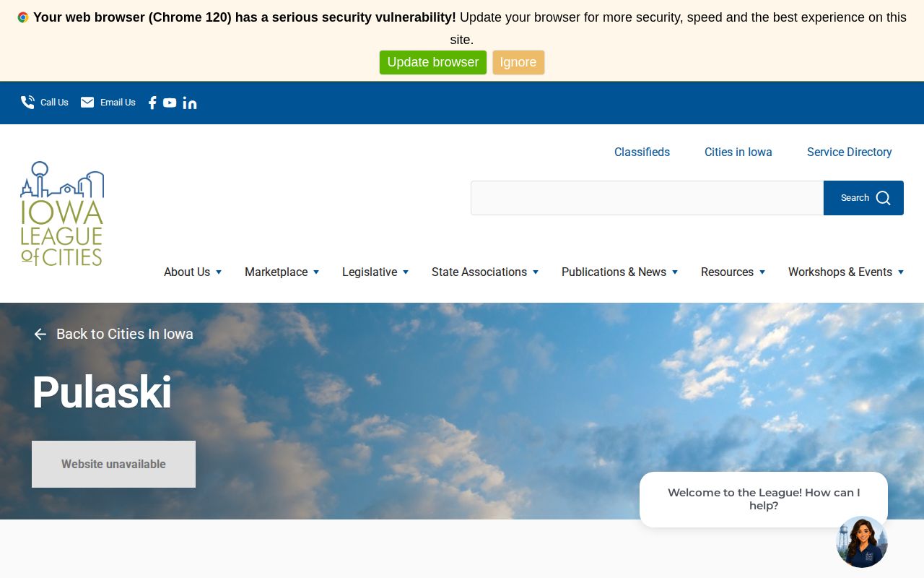Click the Iowa League of Cities logo
The width and height of the screenshot is (924, 578).
pos(62,213)
